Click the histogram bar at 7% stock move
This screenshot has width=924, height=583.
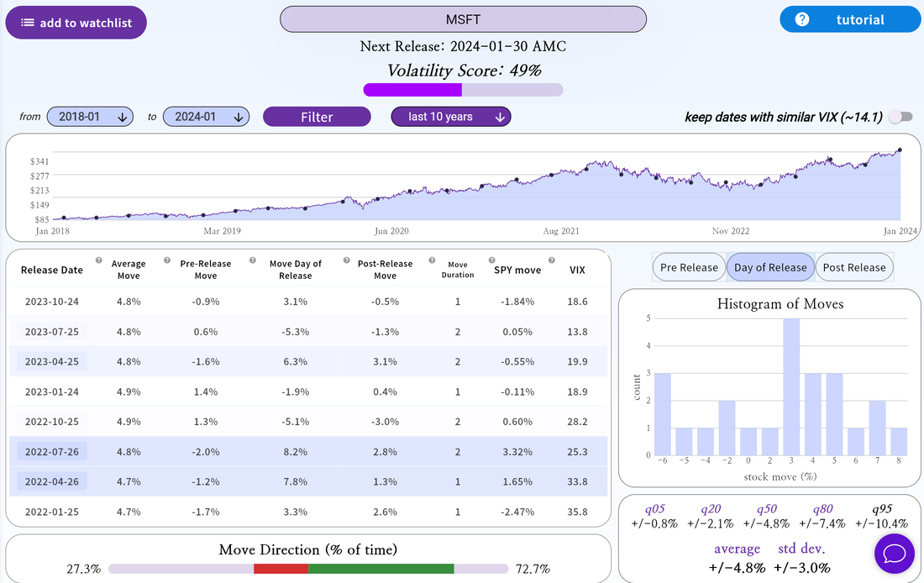[877, 428]
